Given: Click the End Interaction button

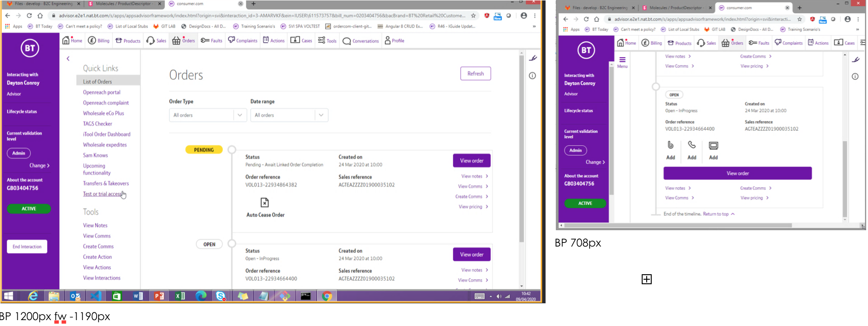Looking at the screenshot, I should tap(27, 247).
